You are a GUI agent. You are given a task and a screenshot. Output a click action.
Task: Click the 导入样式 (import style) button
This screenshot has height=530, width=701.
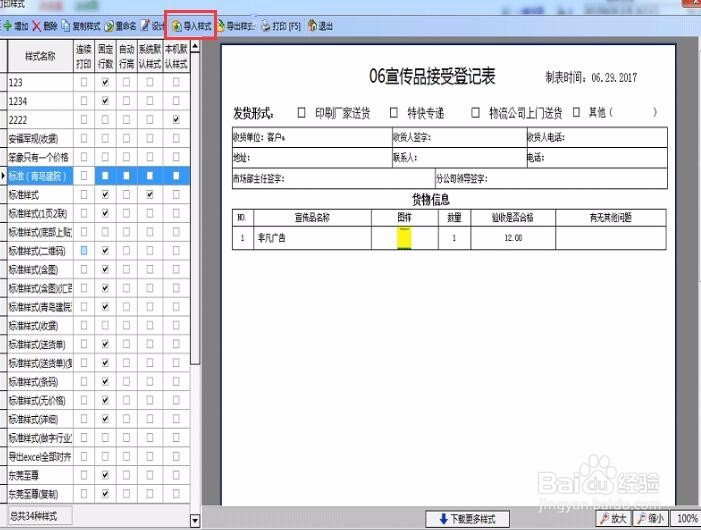(x=191, y=26)
